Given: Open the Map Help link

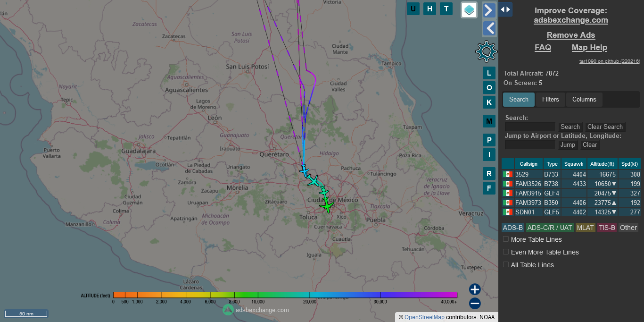Looking at the screenshot, I should 589,48.
